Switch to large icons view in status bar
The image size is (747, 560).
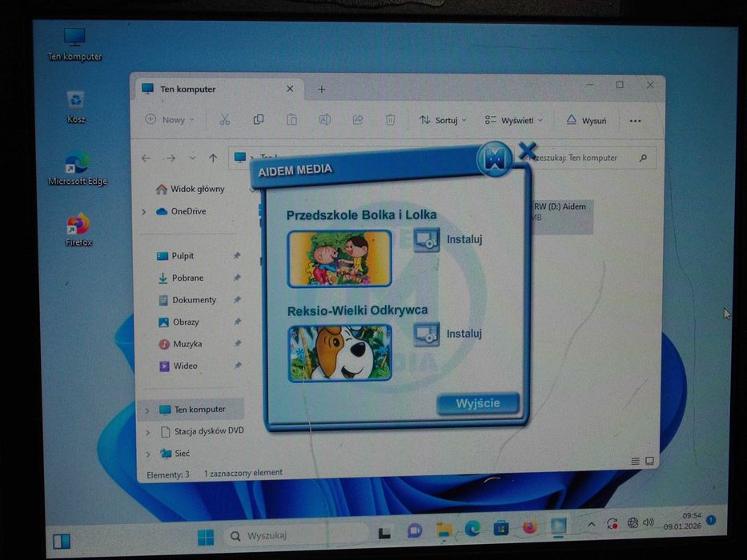[x=649, y=461]
